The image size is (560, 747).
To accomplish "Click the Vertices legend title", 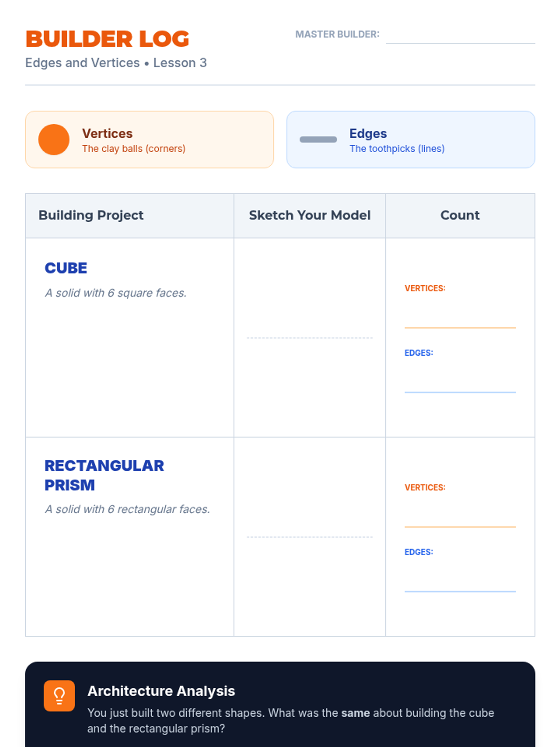I will tap(107, 134).
